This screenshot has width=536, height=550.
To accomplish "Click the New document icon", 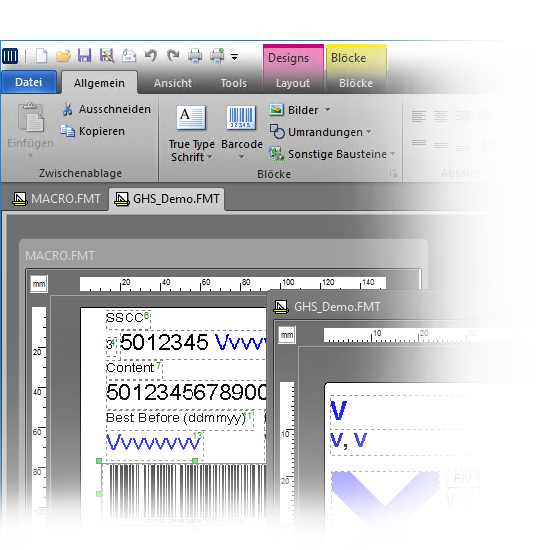I will [42, 56].
